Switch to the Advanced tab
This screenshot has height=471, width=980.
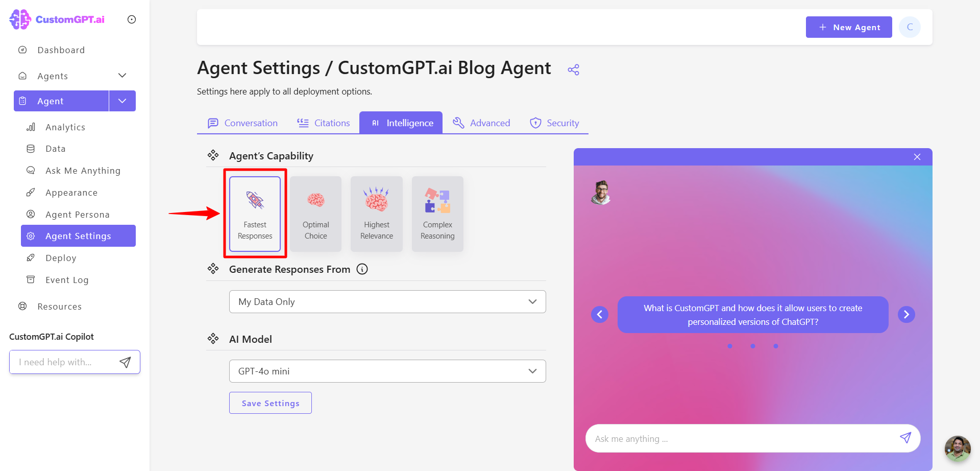[x=481, y=123]
